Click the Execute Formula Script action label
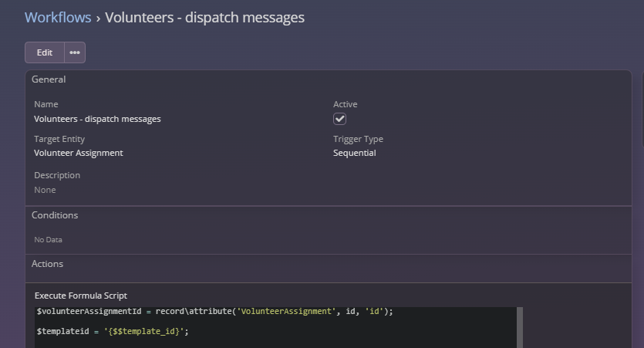This screenshot has height=348, width=644. coord(81,296)
